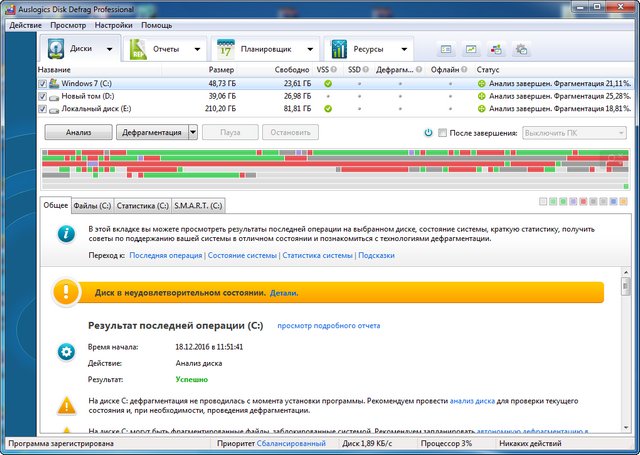640x455 pixels.
Task: Click the blue power icon near После завершения
Action: tap(428, 132)
